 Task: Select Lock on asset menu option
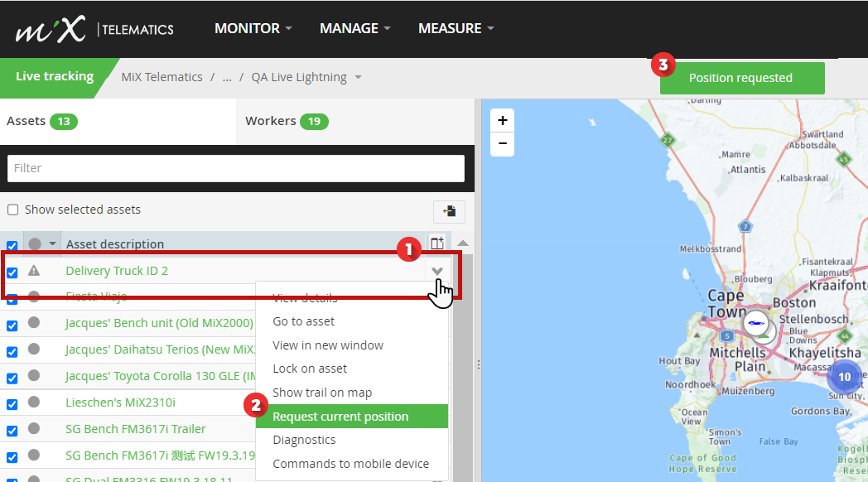pyautogui.click(x=351, y=369)
